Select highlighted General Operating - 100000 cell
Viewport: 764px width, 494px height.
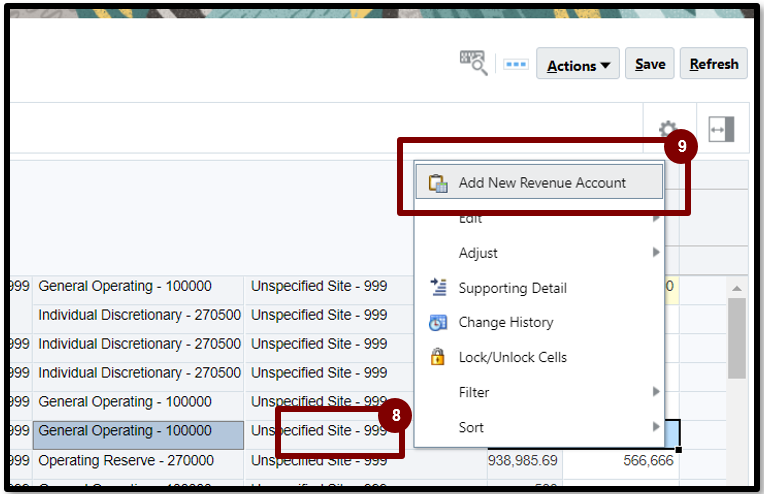point(138,435)
